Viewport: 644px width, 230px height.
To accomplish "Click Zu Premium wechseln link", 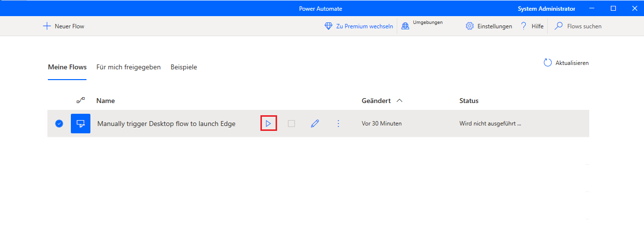I will (x=359, y=26).
